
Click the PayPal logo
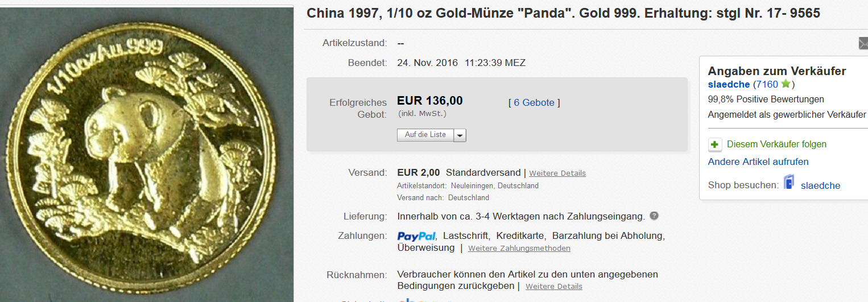(x=416, y=235)
